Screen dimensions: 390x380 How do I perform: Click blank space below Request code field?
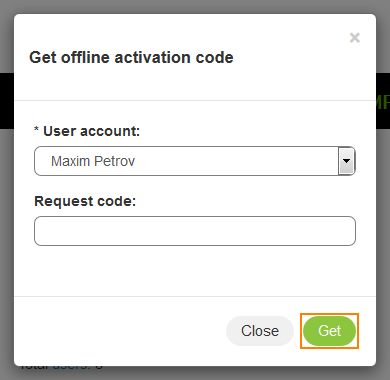(x=195, y=271)
